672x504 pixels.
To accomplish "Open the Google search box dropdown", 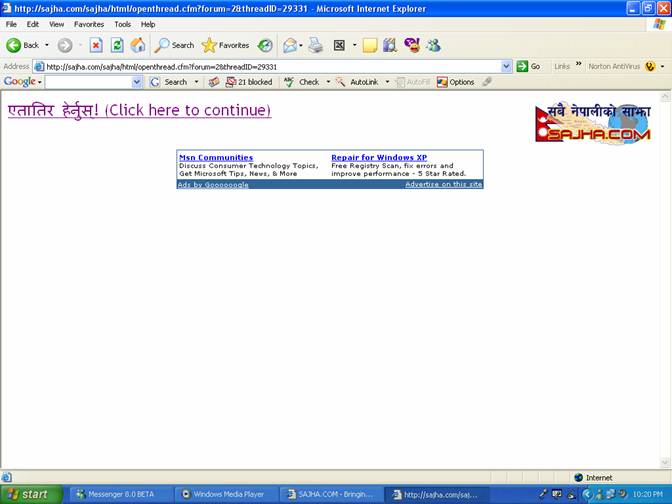I will (138, 82).
